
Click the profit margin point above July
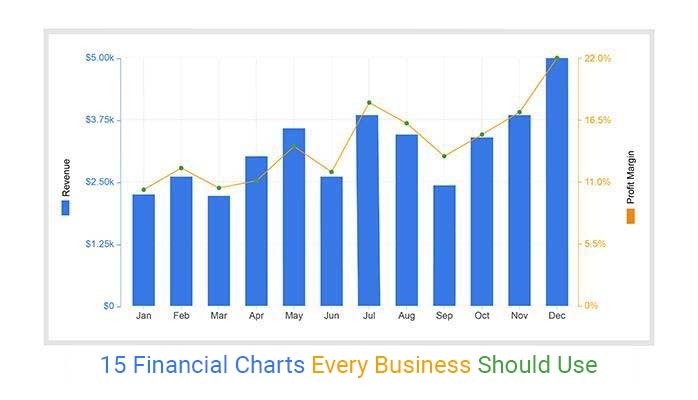369,103
